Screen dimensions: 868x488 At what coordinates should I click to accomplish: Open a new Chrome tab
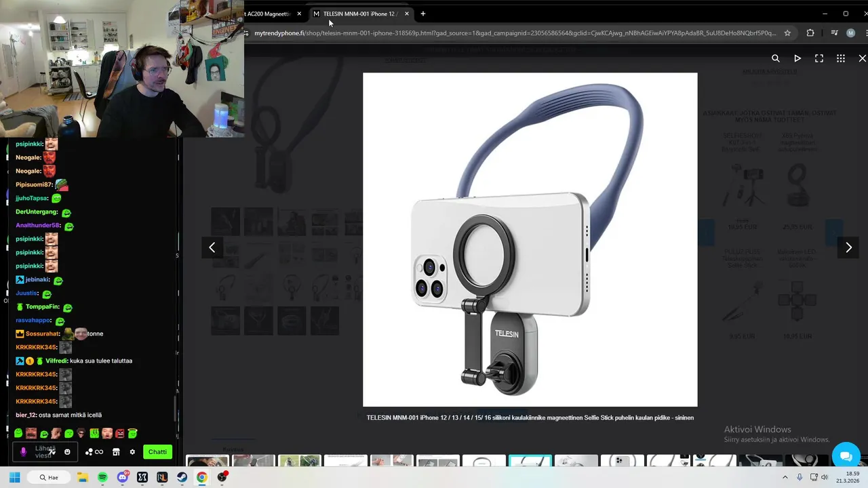[423, 14]
